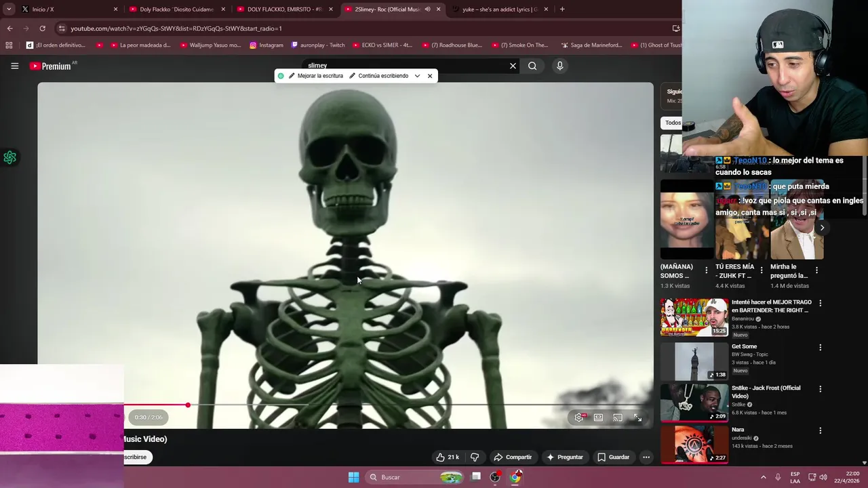Open the 'Get Some' video thumbnail

[x=694, y=361]
